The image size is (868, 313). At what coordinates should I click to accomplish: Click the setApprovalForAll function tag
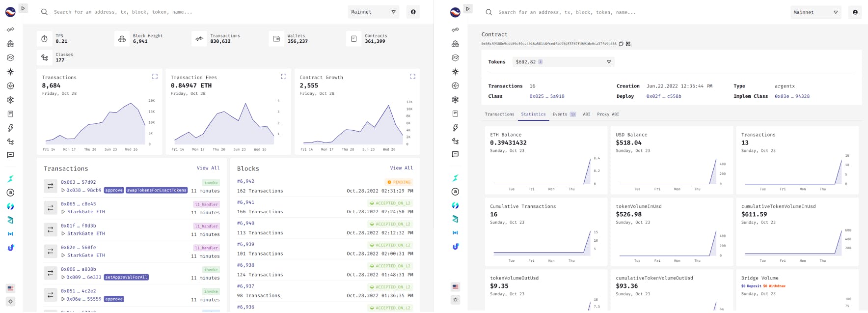(126, 277)
